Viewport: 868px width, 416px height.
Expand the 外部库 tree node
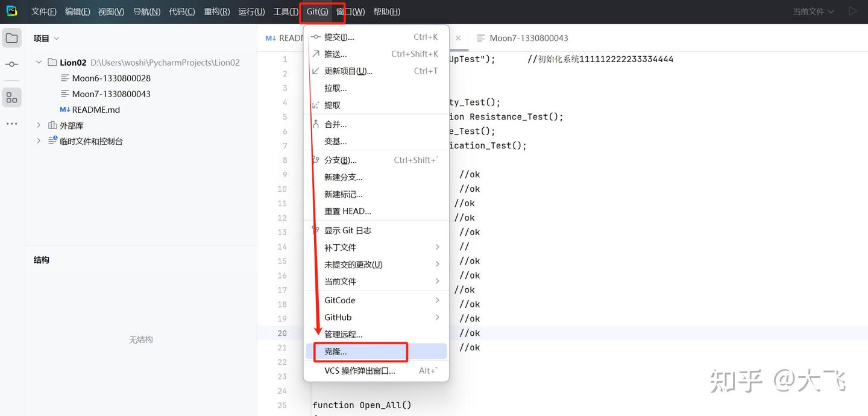[38, 125]
